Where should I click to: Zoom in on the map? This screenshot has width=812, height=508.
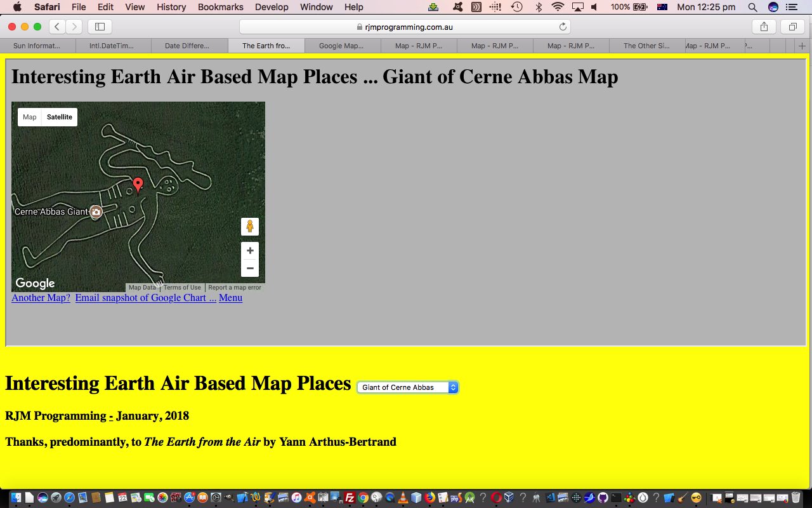pos(250,251)
